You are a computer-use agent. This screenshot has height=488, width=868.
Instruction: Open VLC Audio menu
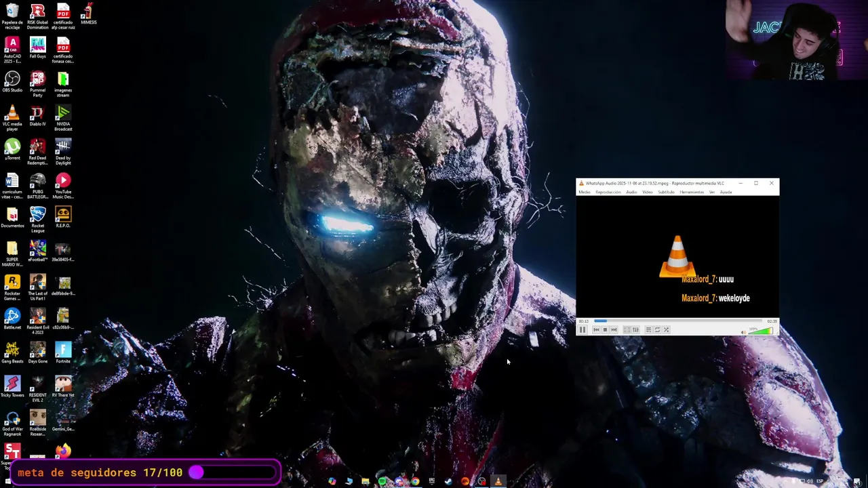(x=631, y=192)
